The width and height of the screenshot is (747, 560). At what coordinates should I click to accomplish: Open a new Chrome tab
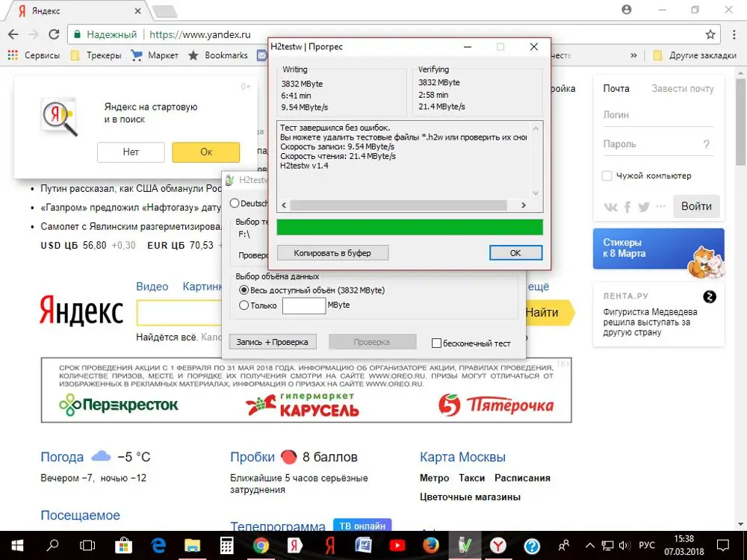(x=165, y=11)
